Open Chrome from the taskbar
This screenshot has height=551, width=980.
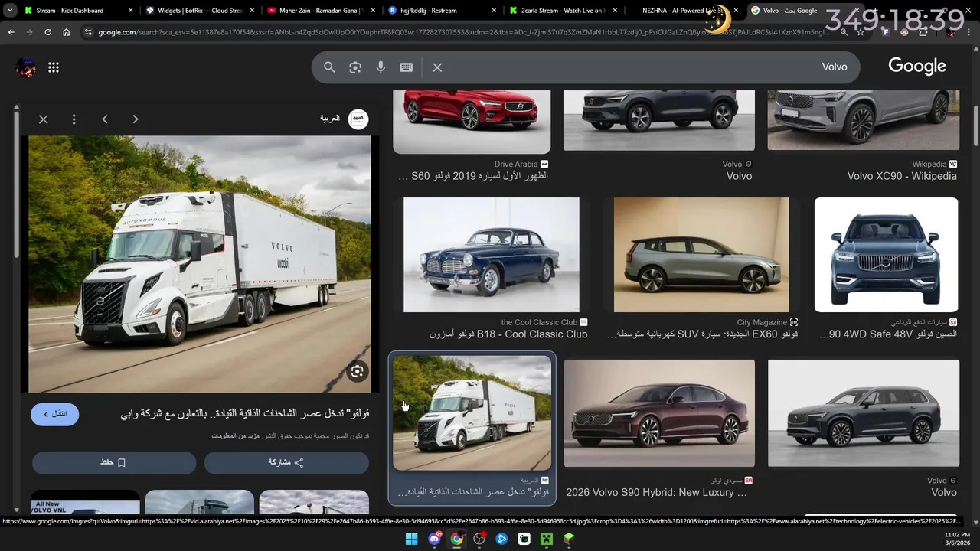pos(456,539)
